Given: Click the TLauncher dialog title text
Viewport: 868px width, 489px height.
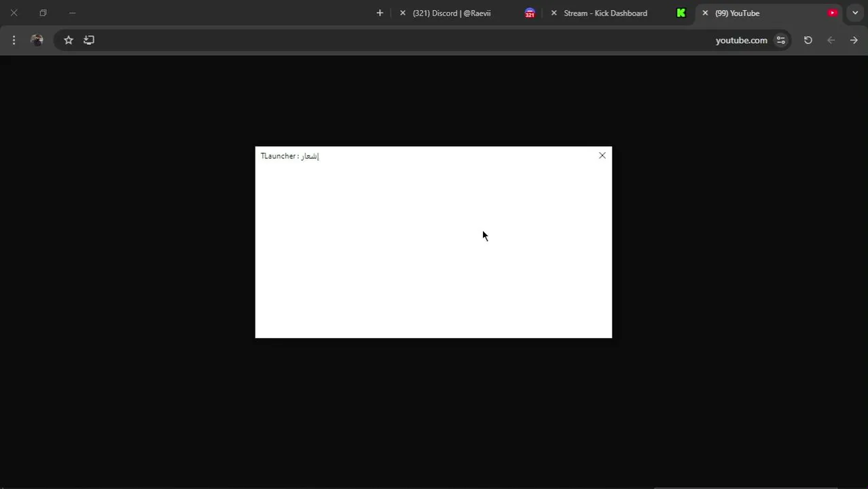Looking at the screenshot, I should coord(290,156).
